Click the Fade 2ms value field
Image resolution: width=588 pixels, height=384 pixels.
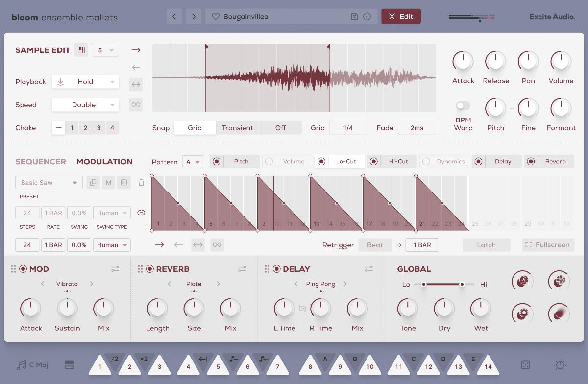(x=417, y=128)
